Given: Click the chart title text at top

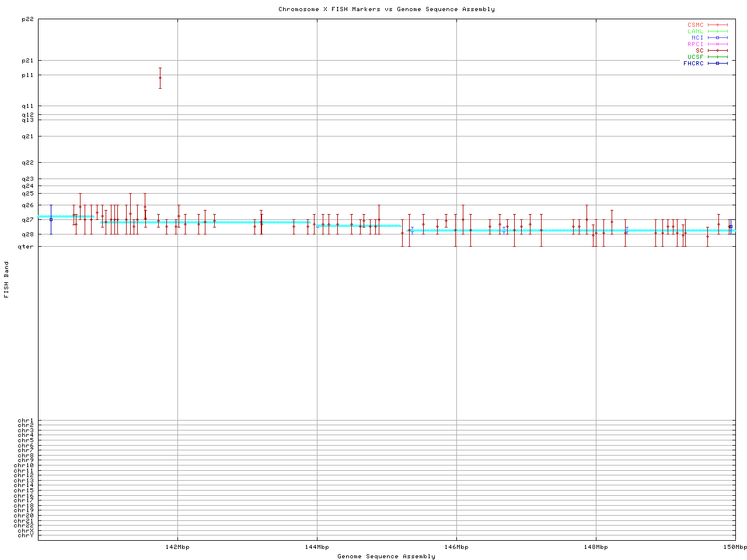Looking at the screenshot, I should coord(386,9).
